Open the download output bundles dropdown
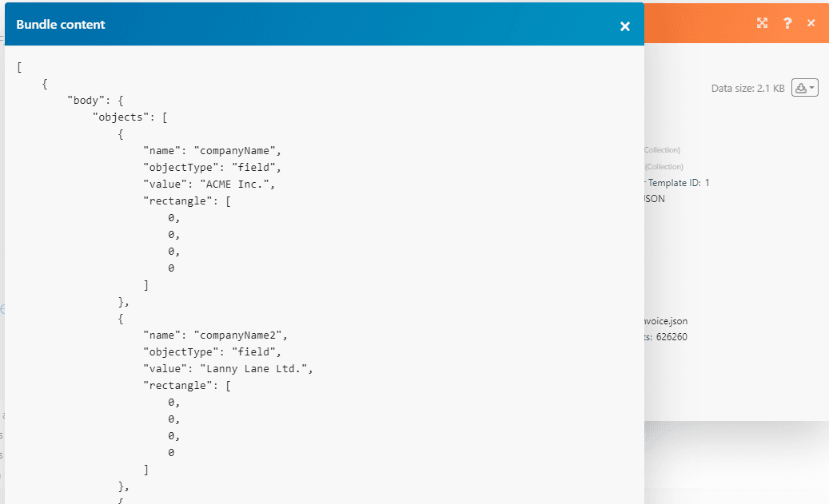Viewport: 829px width, 504px height. [x=804, y=88]
